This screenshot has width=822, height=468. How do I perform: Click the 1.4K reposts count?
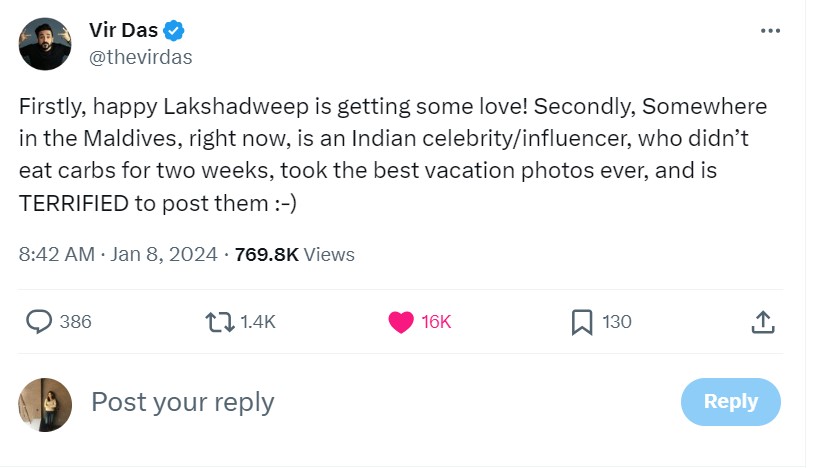click(x=258, y=322)
